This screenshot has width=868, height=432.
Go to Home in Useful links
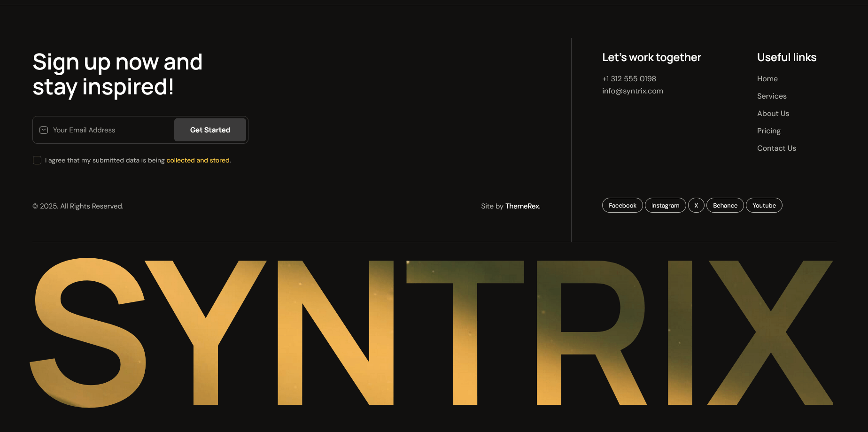coord(767,79)
